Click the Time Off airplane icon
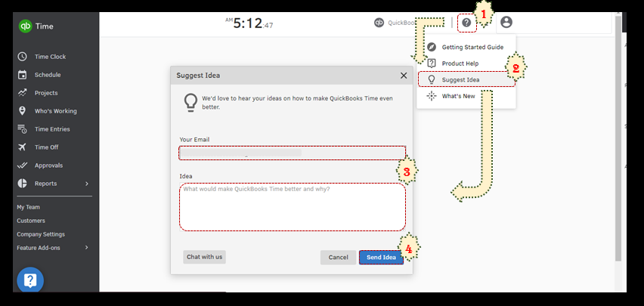The height and width of the screenshot is (306, 644). (x=22, y=147)
